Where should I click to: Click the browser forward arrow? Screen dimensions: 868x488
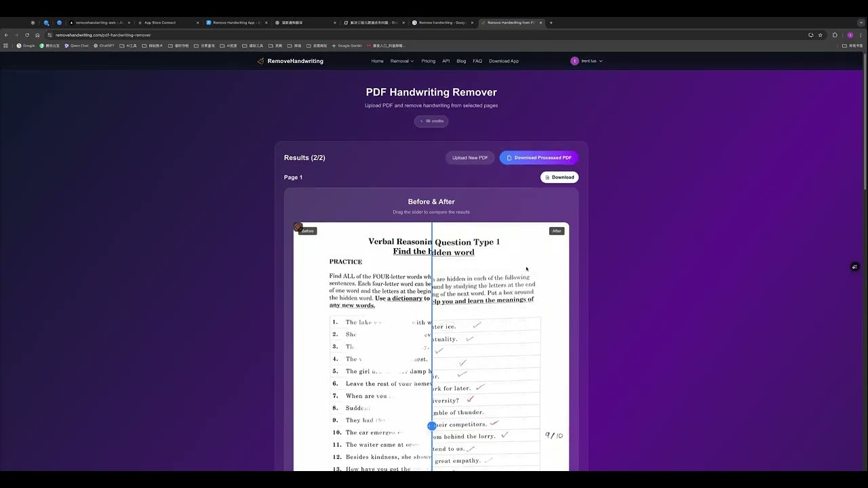click(x=17, y=35)
